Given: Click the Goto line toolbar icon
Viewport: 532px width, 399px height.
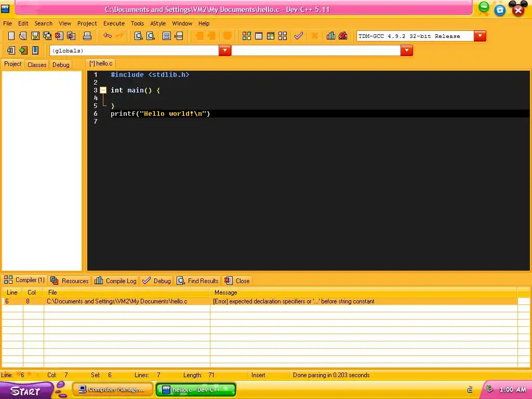Looking at the screenshot, I should 179,36.
